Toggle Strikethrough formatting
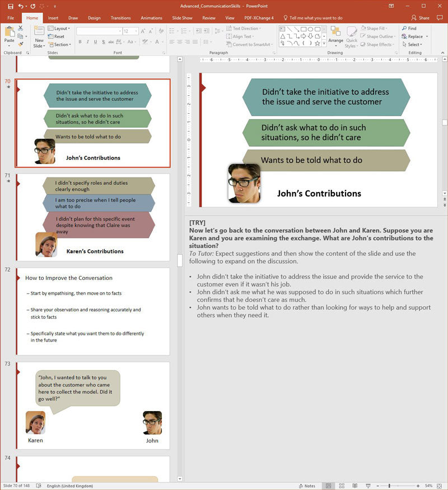The width and height of the screenshot is (448, 490). tap(111, 41)
